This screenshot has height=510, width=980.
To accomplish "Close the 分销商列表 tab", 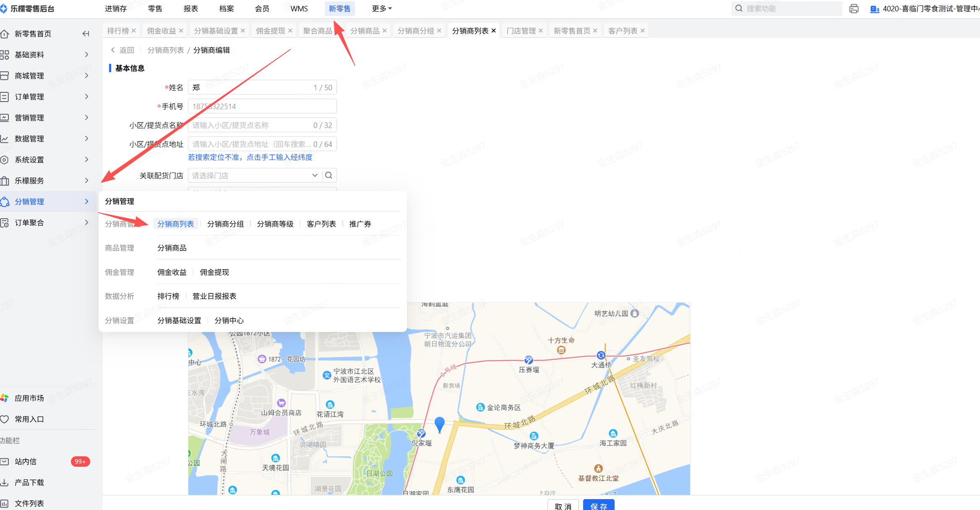I will tap(494, 31).
